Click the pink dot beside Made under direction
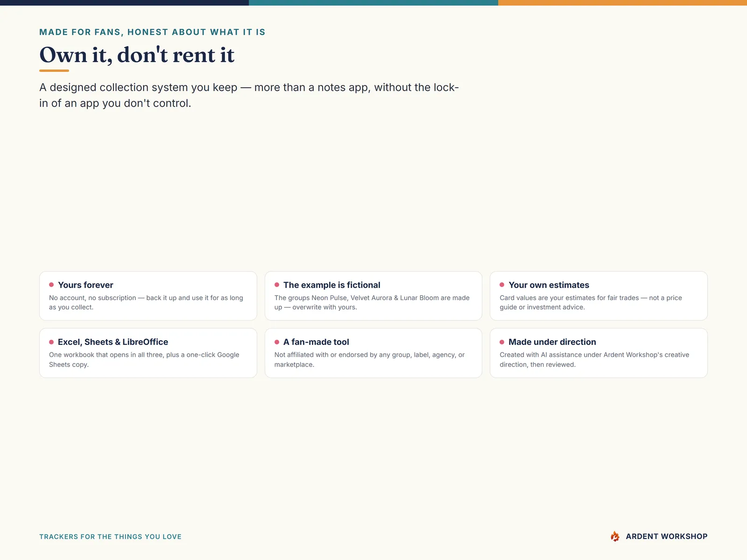This screenshot has height=560, width=747. [x=502, y=342]
